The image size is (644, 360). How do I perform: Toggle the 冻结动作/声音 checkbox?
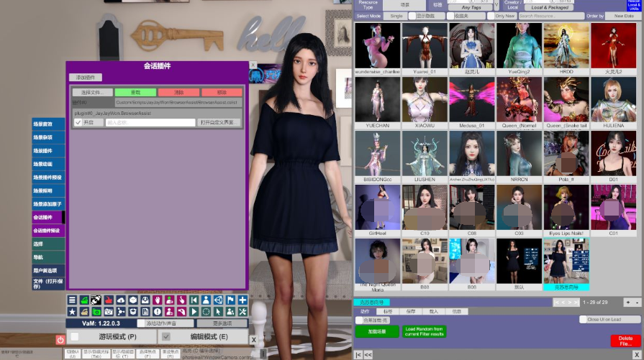(141, 323)
